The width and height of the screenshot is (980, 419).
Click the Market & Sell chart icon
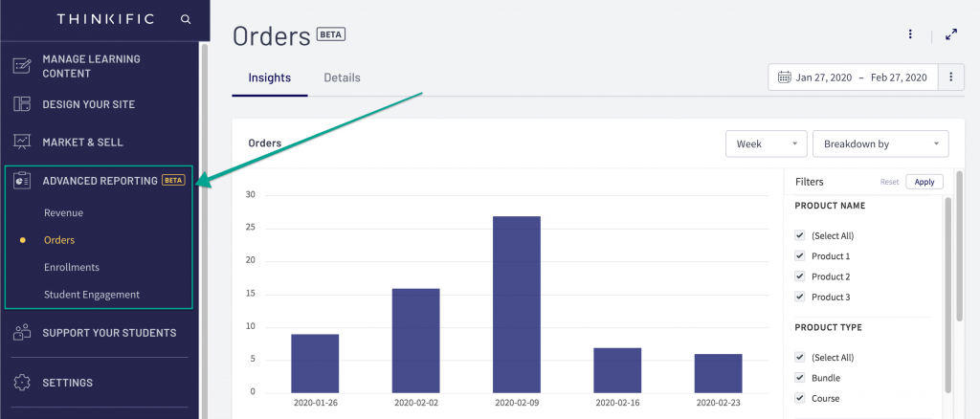tap(22, 142)
